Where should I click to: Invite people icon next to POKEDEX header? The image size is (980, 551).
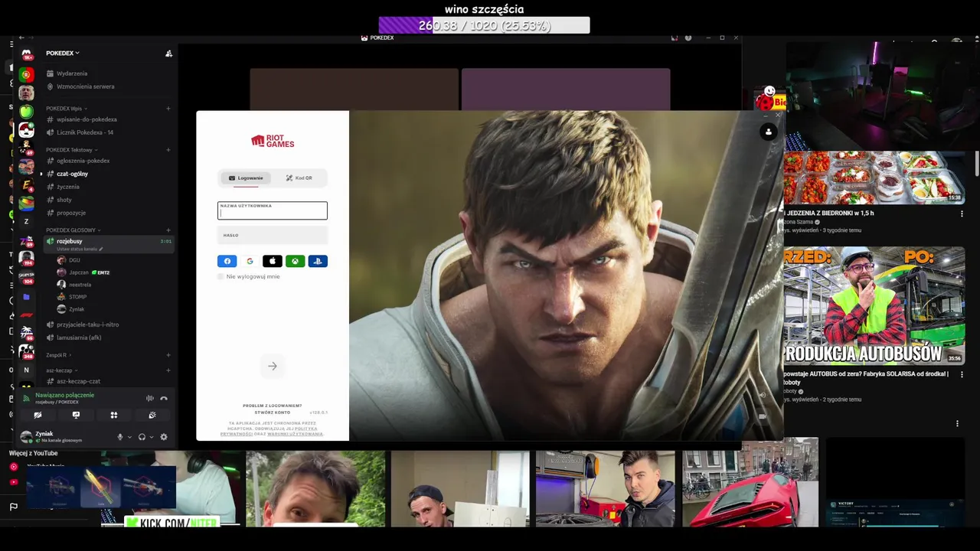pos(168,54)
